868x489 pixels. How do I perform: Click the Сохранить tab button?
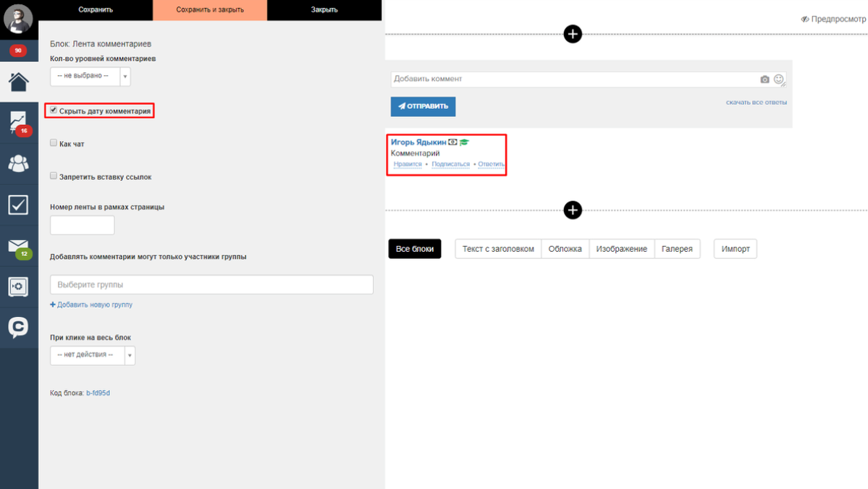96,10
